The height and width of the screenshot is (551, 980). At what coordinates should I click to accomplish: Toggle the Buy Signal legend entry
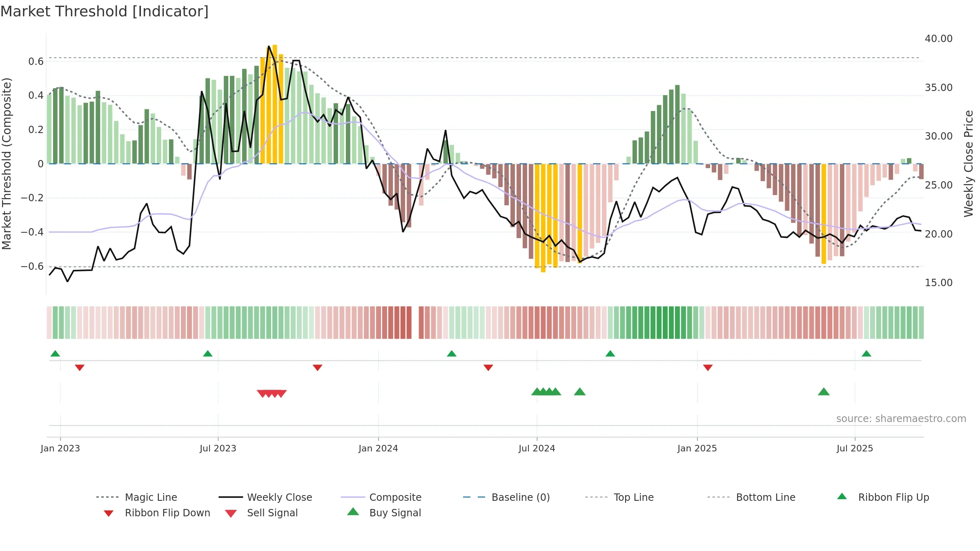click(384, 513)
